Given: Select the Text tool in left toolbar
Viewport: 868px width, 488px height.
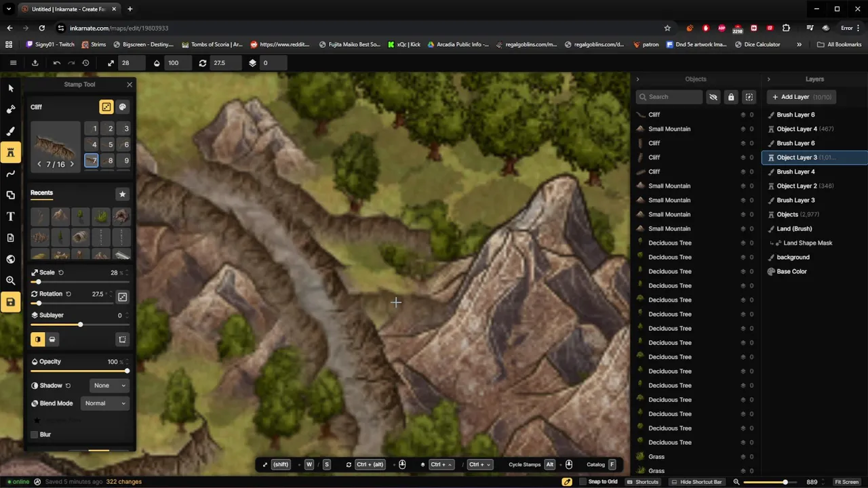Looking at the screenshot, I should (10, 217).
